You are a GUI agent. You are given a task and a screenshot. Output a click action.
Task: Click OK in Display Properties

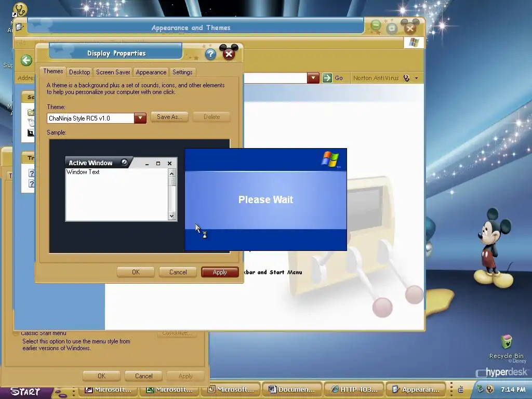point(136,272)
